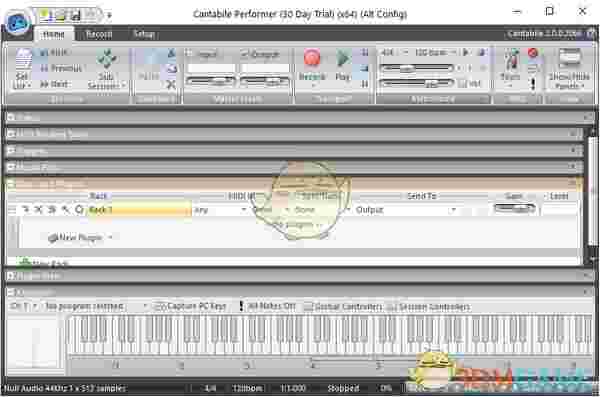
Task: Switch to the Record ribbon tab
Action: 99,34
